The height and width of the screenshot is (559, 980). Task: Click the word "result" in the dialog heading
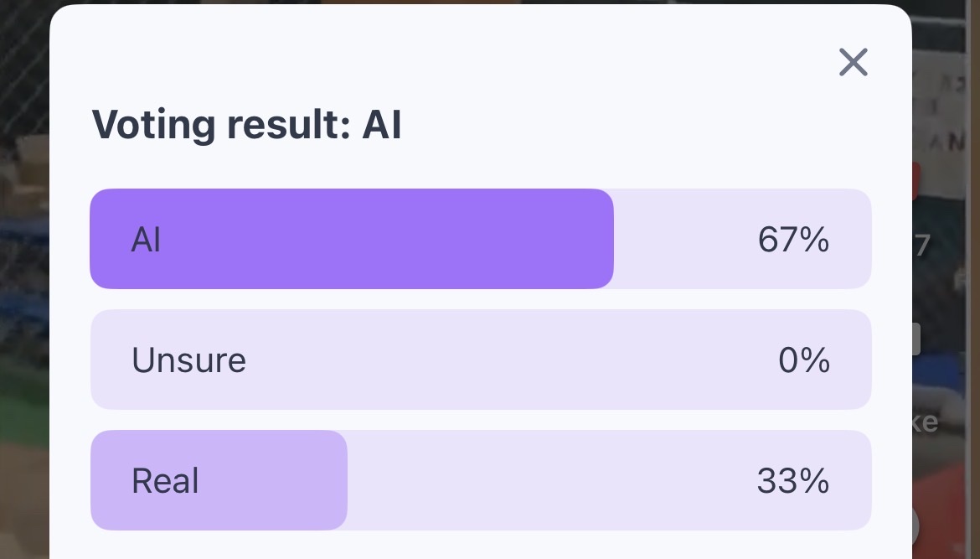pos(281,125)
